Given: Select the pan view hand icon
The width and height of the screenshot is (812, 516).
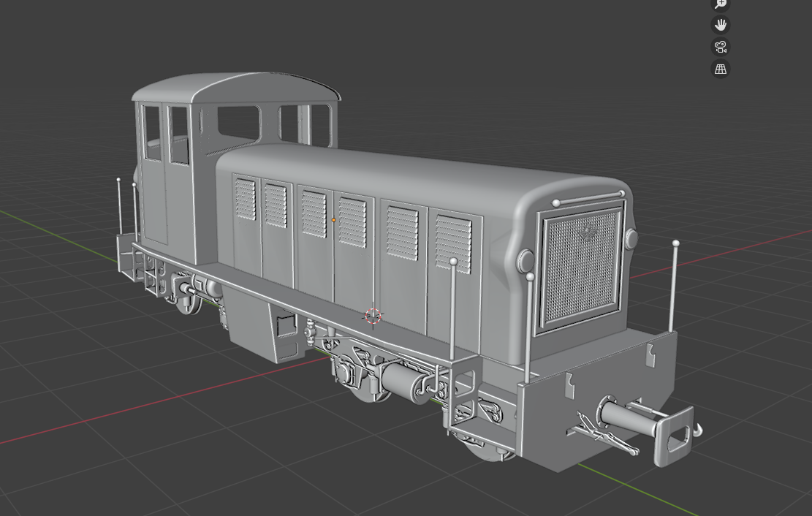Looking at the screenshot, I should point(721,25).
